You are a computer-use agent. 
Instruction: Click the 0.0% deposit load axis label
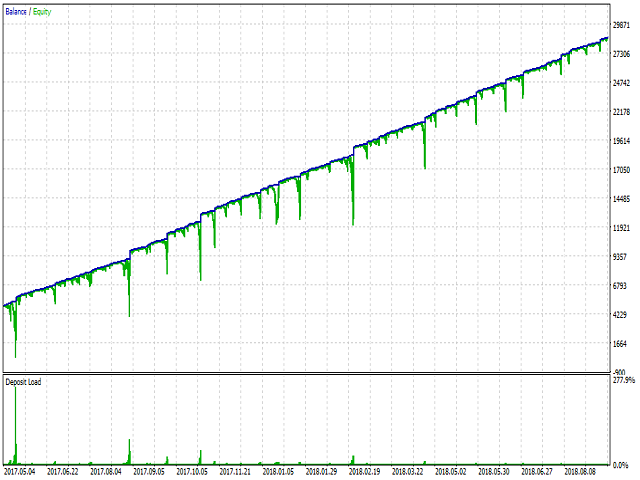[x=624, y=465]
